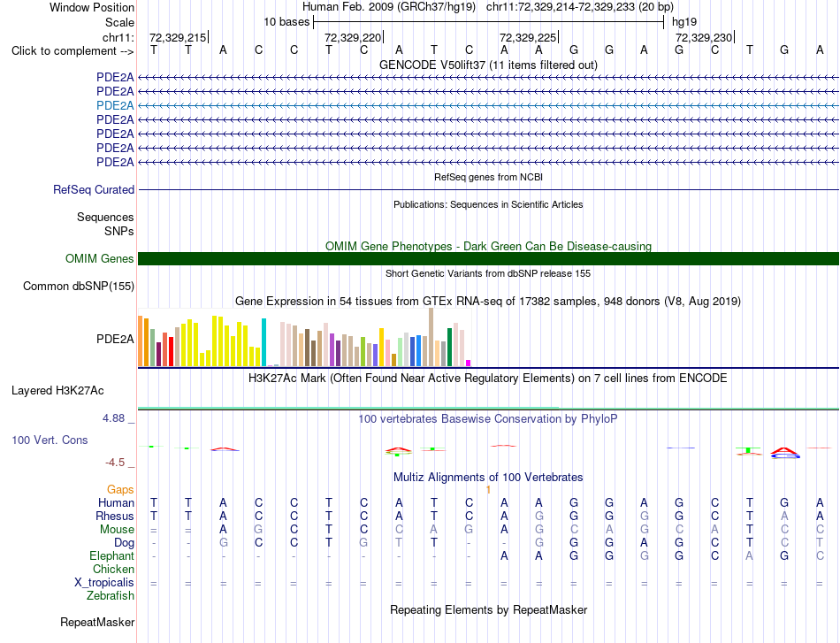Screen dimensions: 840x643
Task: Click the RepeatMasker track label
Action: pyautogui.click(x=97, y=622)
